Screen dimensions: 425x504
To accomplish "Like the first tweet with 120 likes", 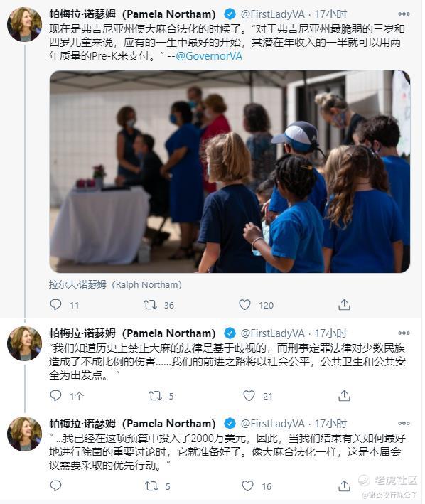I will pyautogui.click(x=244, y=305).
